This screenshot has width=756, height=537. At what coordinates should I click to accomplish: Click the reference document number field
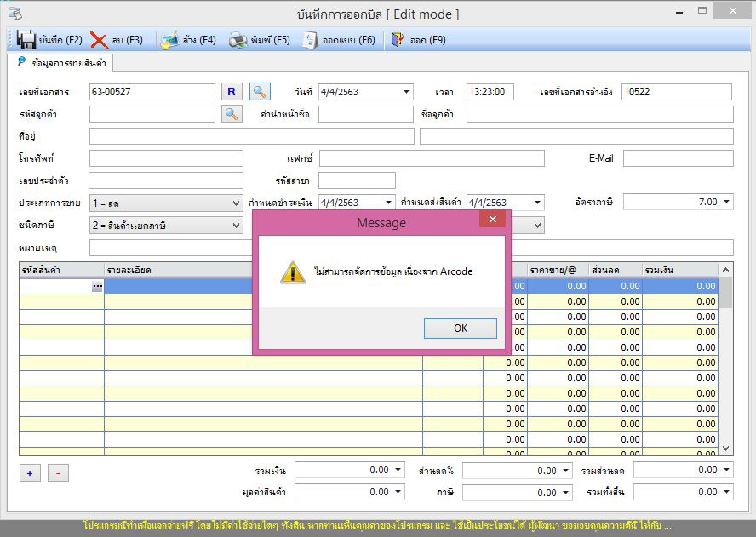pos(676,92)
